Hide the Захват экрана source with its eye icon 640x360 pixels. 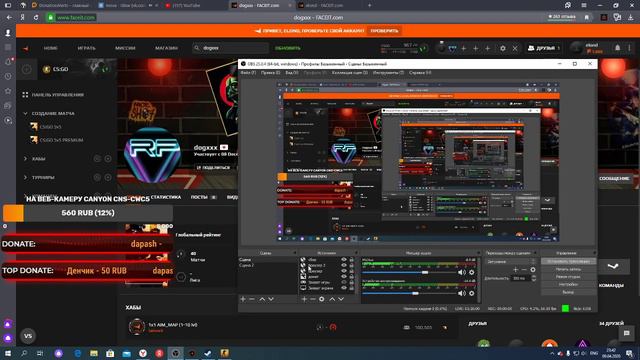click(344, 288)
